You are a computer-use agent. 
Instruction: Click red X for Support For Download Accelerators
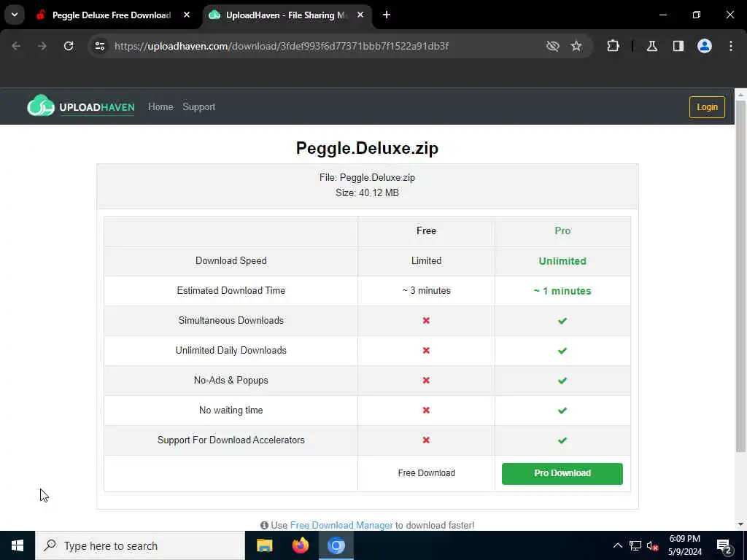pos(426,440)
